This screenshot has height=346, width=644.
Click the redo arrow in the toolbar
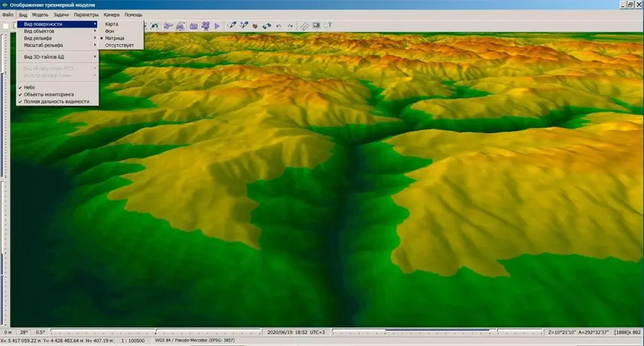(x=290, y=26)
